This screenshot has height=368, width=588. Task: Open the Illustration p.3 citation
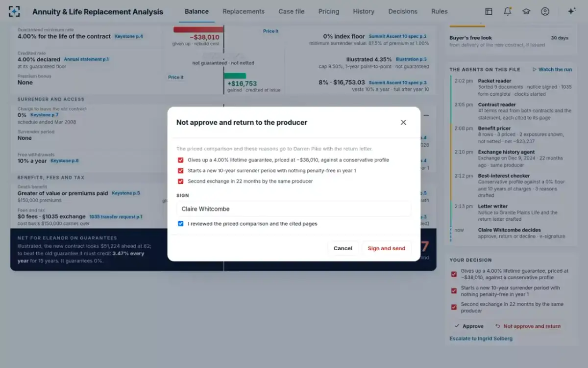coord(411,59)
